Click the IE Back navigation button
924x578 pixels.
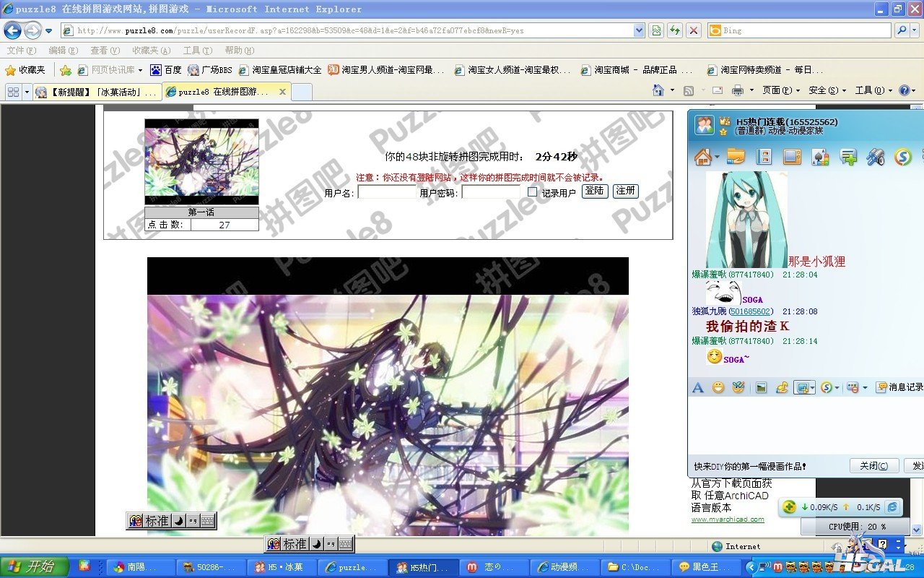click(12, 30)
